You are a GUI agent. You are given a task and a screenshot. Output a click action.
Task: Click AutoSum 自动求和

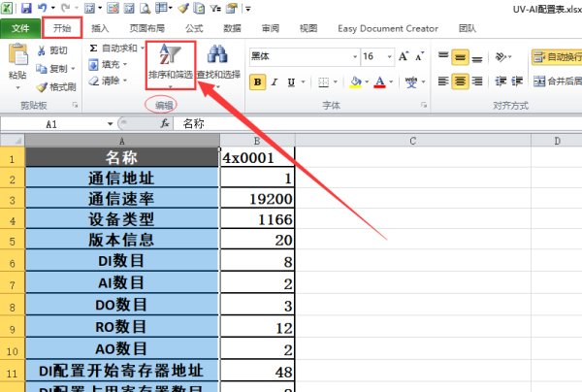(x=113, y=48)
